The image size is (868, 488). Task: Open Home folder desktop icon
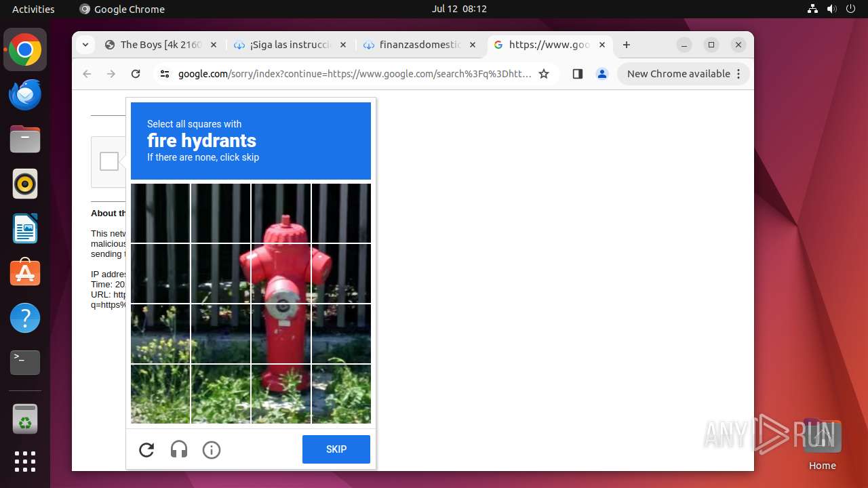coord(822,445)
